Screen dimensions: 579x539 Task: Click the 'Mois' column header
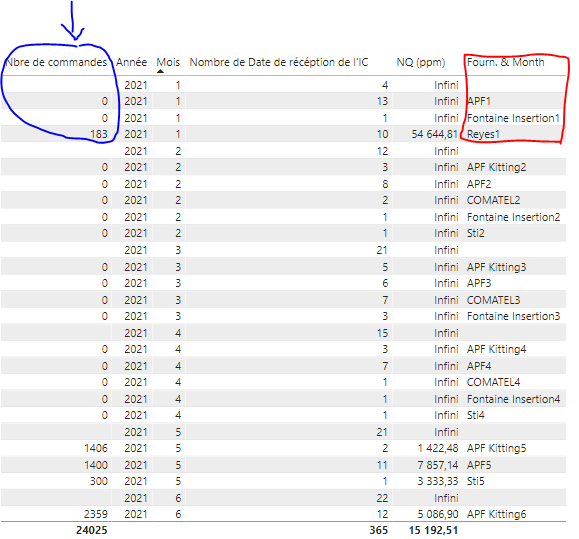168,62
